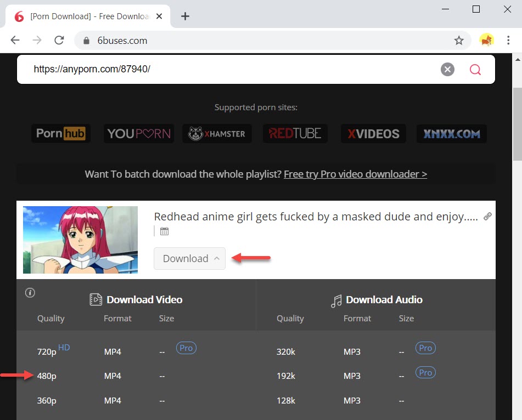The width and height of the screenshot is (522, 420).
Task: Click the info circle icon in download panel
Action: coord(30,293)
